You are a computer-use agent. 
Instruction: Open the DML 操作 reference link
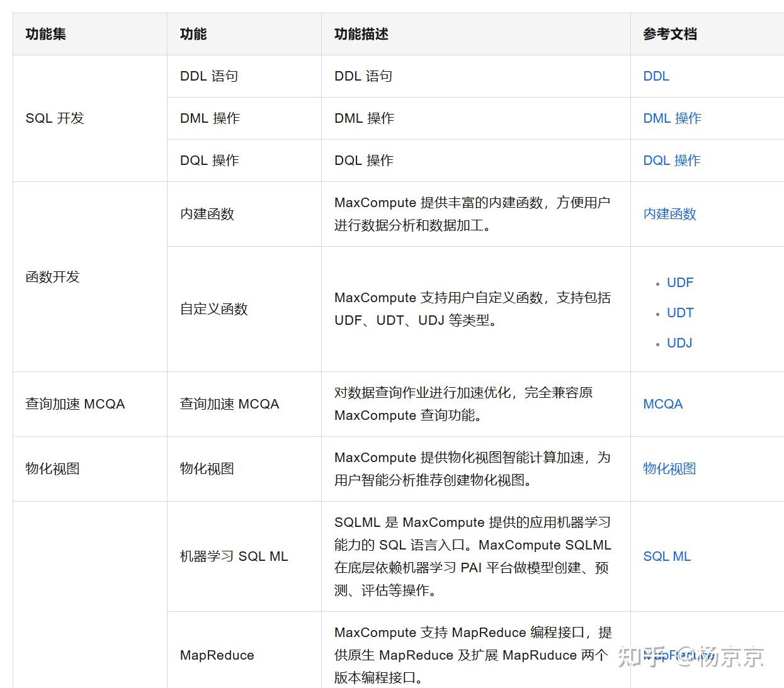(x=671, y=118)
